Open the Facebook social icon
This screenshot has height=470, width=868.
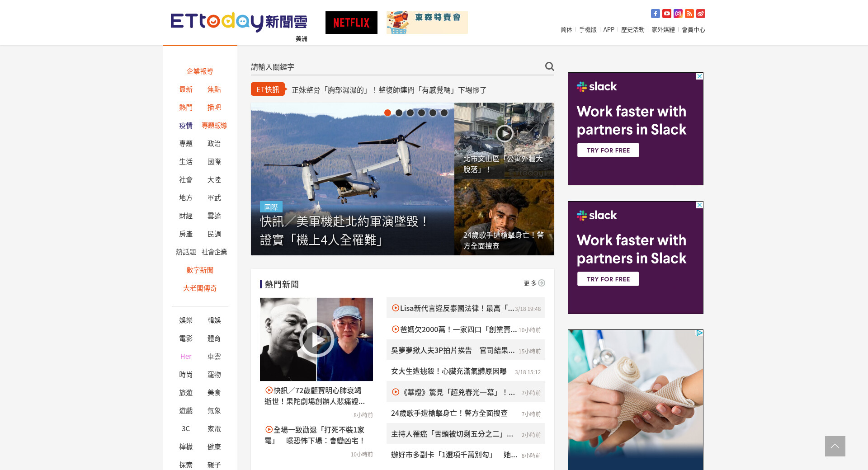tap(655, 14)
